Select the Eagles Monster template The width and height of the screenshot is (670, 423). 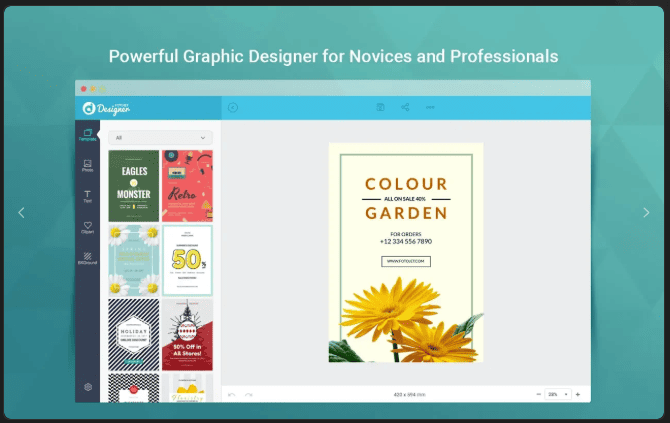(134, 186)
